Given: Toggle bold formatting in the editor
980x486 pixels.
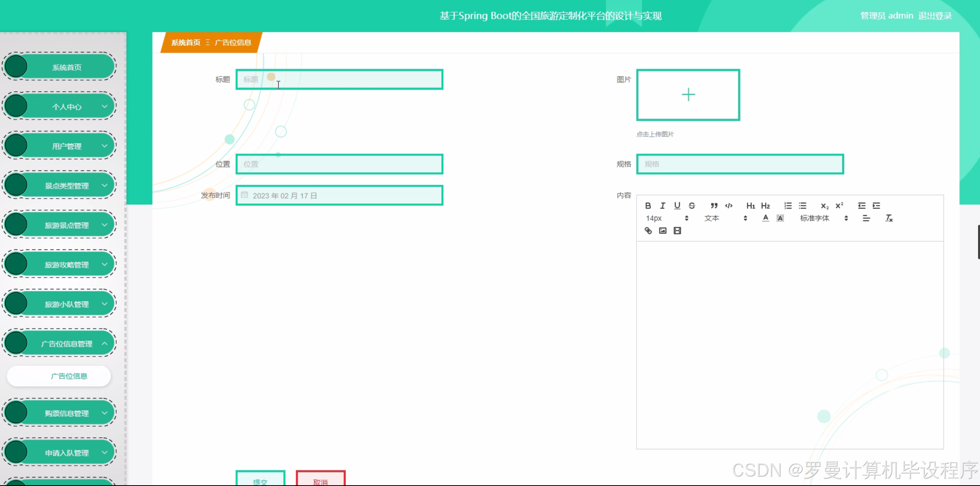Looking at the screenshot, I should 648,206.
